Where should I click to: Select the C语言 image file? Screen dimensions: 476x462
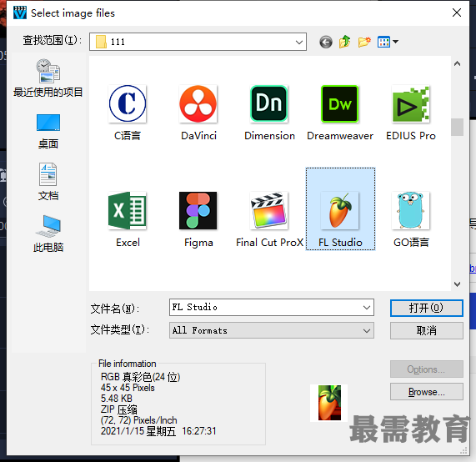(128, 113)
